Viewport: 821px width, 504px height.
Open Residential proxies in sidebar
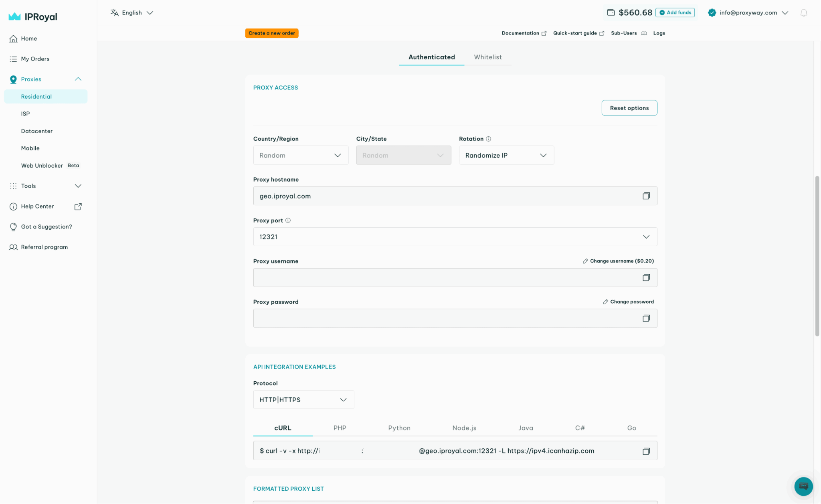[46, 97]
